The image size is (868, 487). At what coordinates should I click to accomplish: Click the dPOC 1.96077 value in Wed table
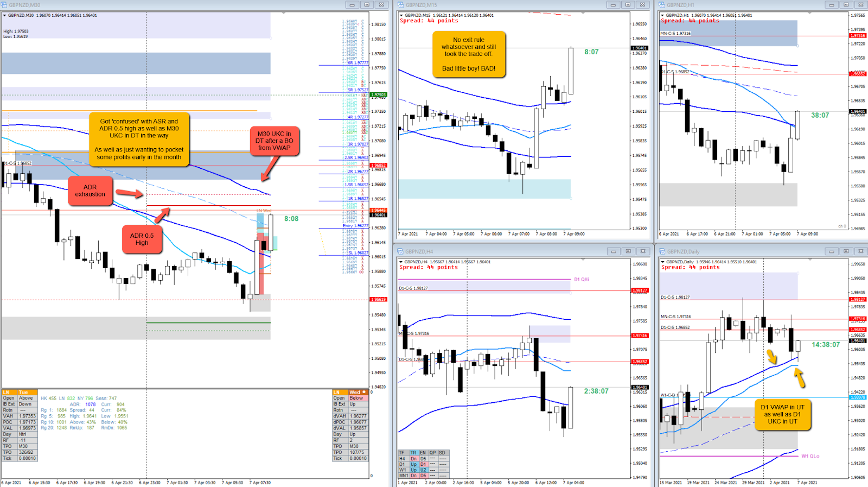358,422
